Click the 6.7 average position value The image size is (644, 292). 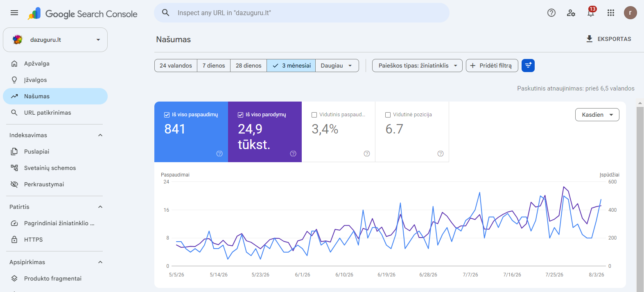[x=394, y=129]
